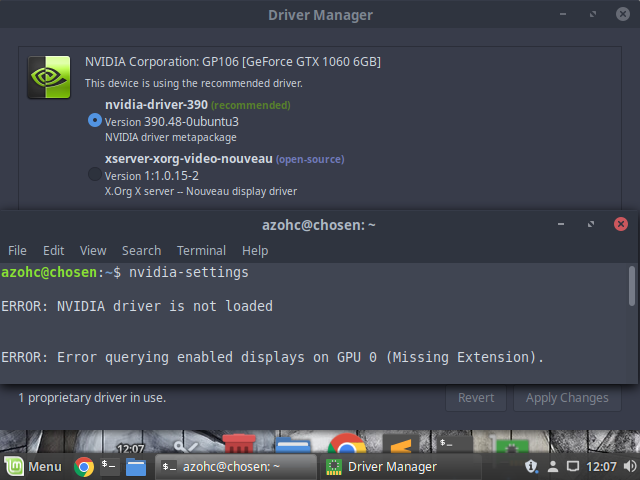The image size is (640, 480).
Task: Open the Terminal menu in the menu bar
Action: click(201, 251)
